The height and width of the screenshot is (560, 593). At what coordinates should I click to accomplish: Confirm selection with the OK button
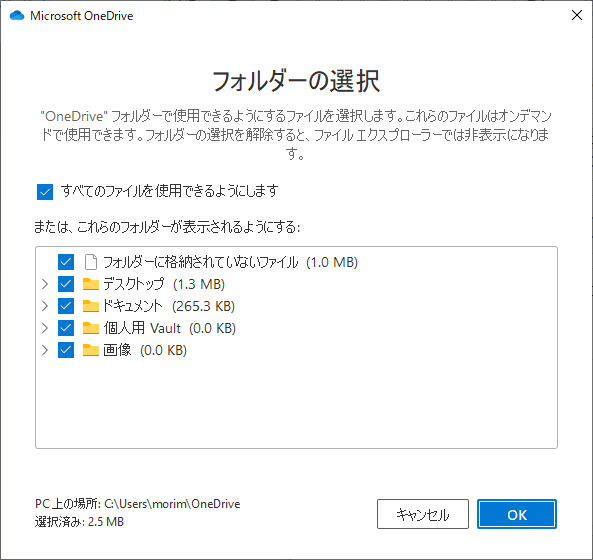pyautogui.click(x=517, y=514)
